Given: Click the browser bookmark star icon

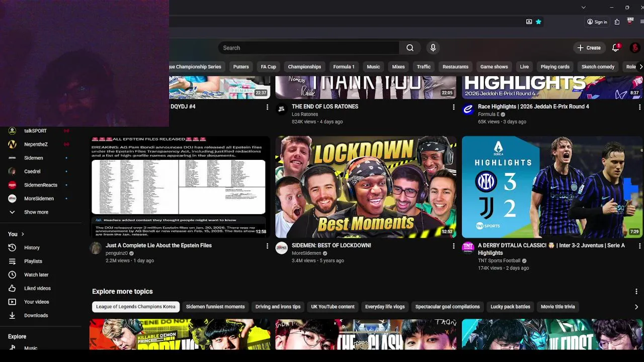Looking at the screenshot, I should coord(538,22).
